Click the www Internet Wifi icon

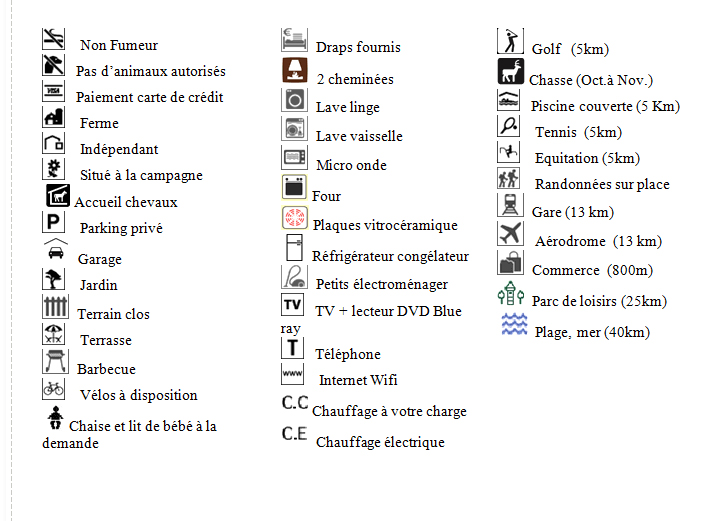(x=292, y=374)
